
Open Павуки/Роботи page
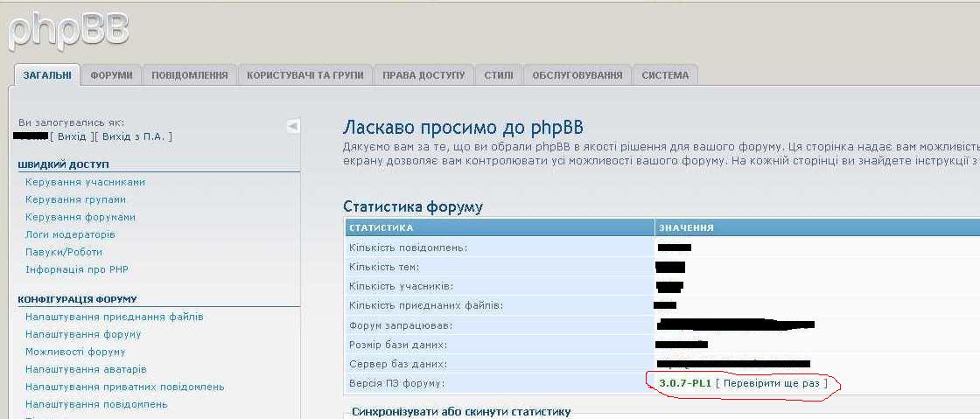pos(64,252)
